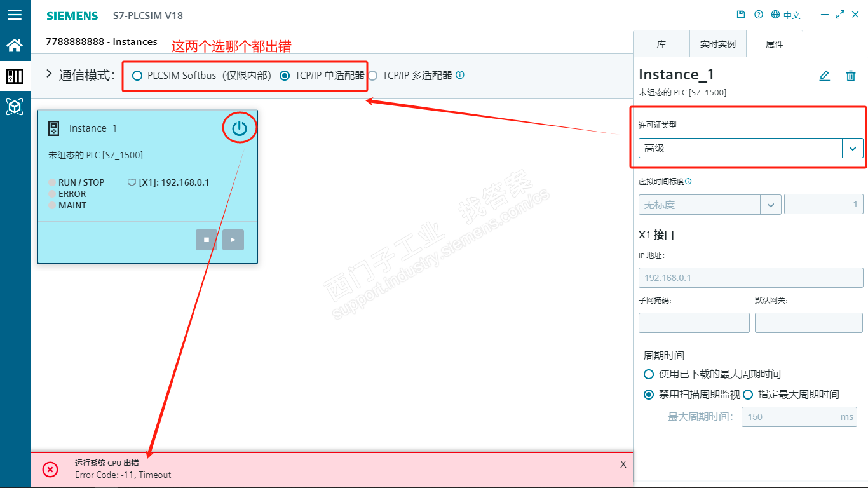Click the info icon beside TCP/IP 多适配器
The height and width of the screenshot is (488, 868).
[460, 75]
